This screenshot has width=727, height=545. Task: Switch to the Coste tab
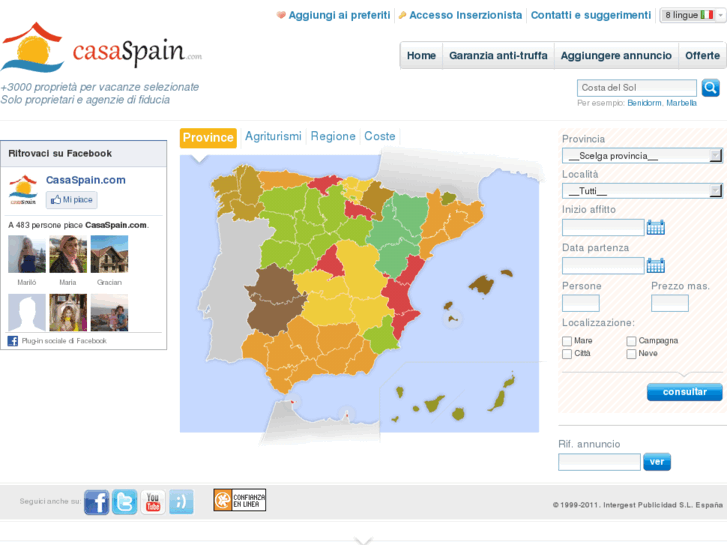click(x=380, y=136)
